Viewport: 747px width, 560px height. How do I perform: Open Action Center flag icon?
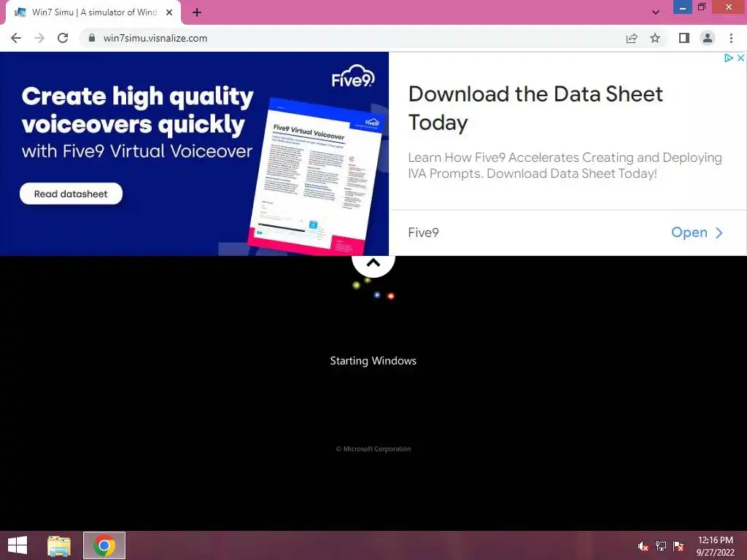coord(678,546)
